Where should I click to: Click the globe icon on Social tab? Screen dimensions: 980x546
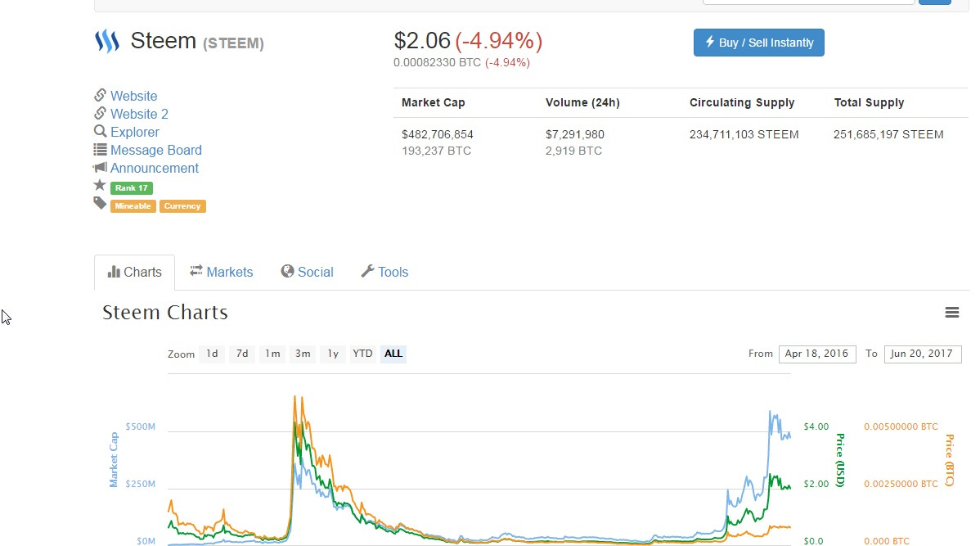287,271
